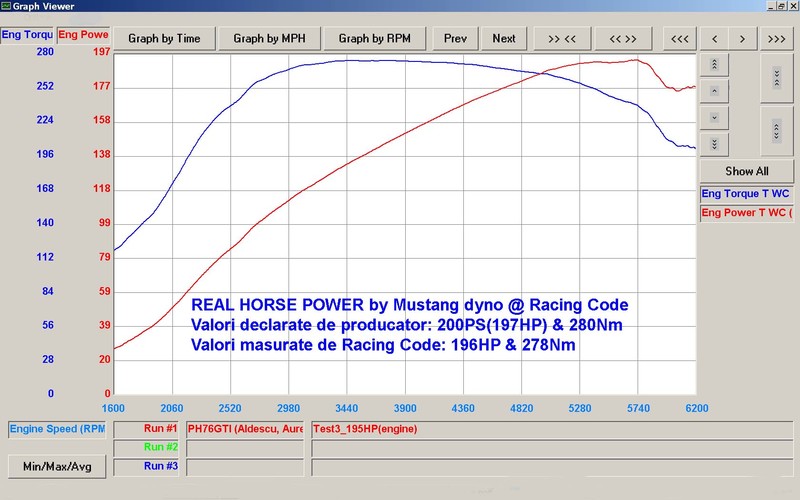
Task: Pan graph down fast with double down chevrons
Action: tap(714, 144)
